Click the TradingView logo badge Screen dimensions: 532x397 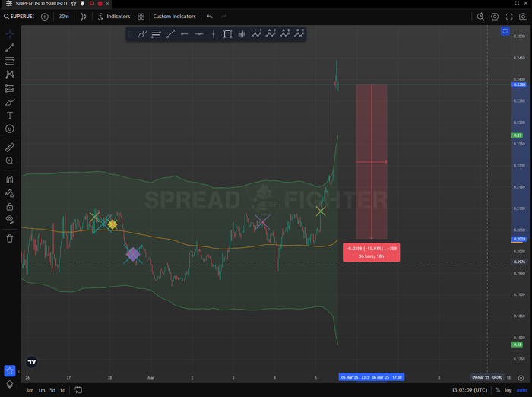[x=32, y=362]
